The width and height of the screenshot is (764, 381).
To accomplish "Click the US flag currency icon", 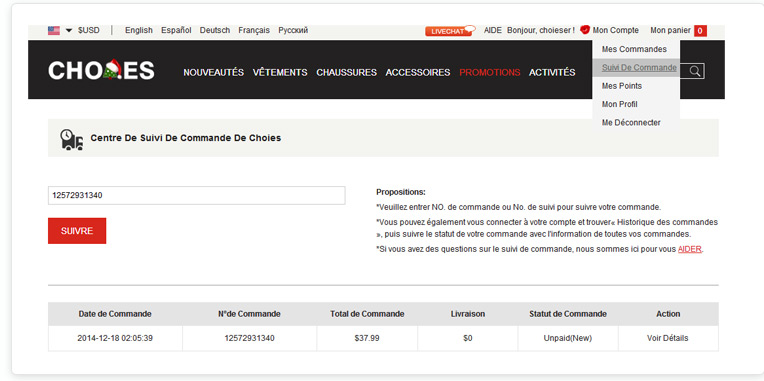I will click(54, 30).
